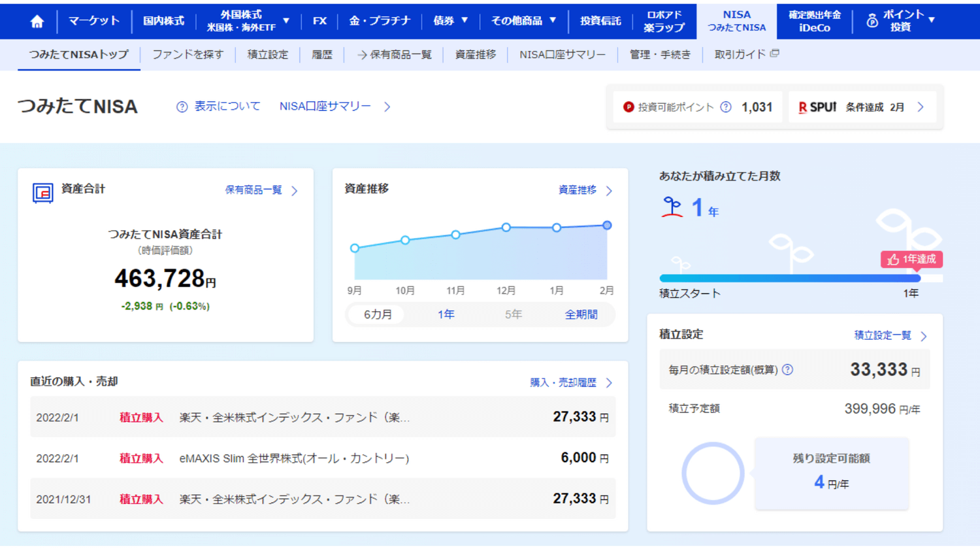This screenshot has width=980, height=551.
Task: Click the help icon beside 表示について
Action: pos(182,107)
